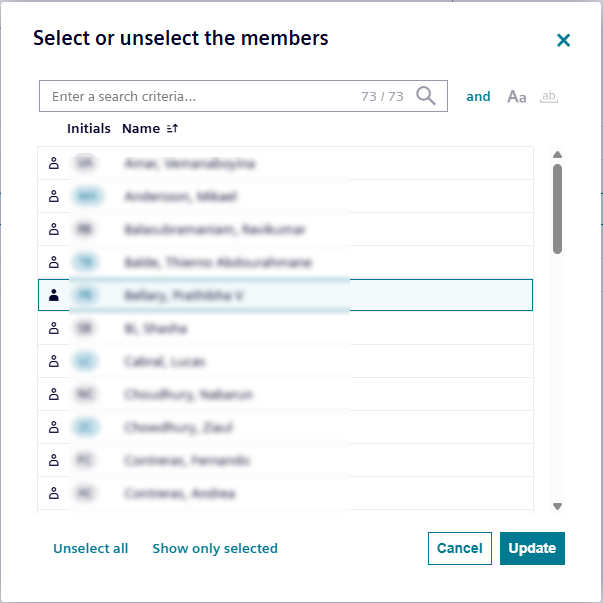603x603 pixels.
Task: Click the search magnifier icon
Action: tap(426, 96)
